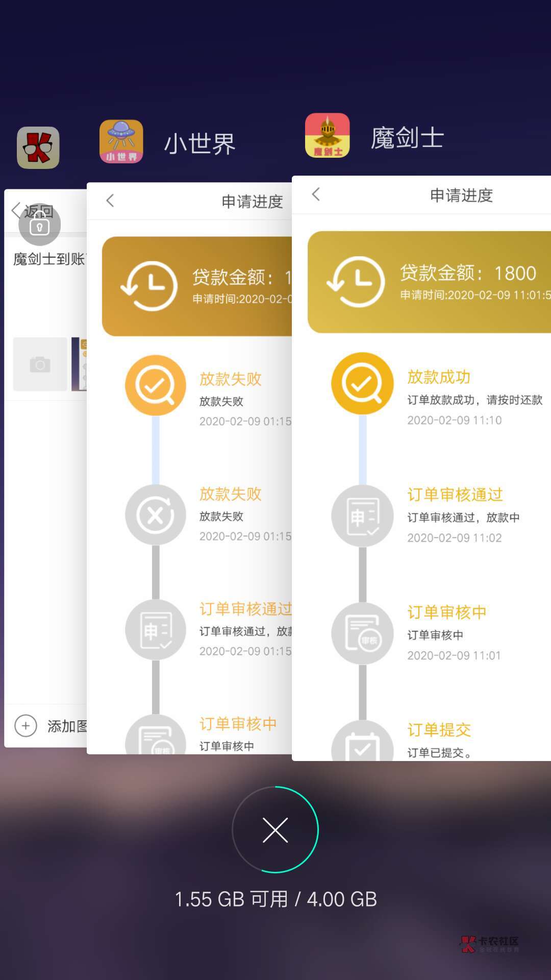551x980 pixels.
Task: Open the 贷款金额 1800 gold card
Action: coord(429,282)
